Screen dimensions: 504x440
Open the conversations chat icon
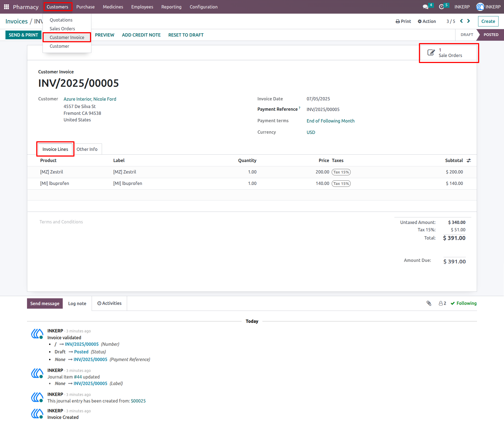(x=426, y=7)
